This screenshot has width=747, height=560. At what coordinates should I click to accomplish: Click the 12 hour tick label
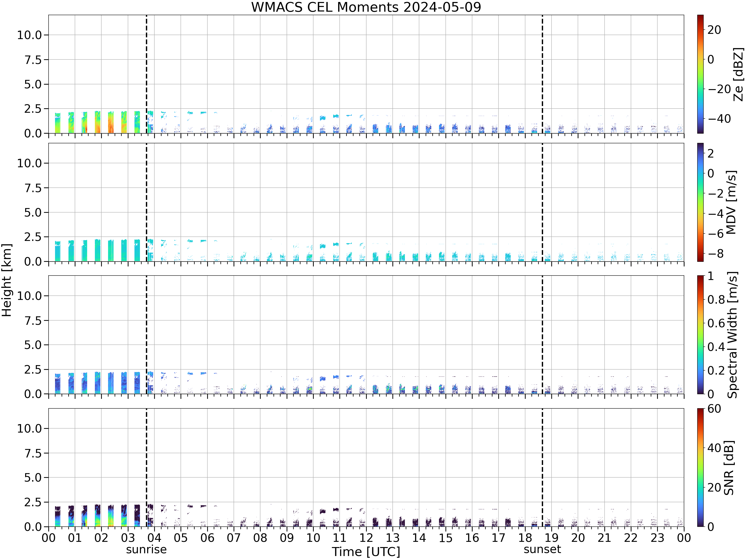click(x=366, y=538)
